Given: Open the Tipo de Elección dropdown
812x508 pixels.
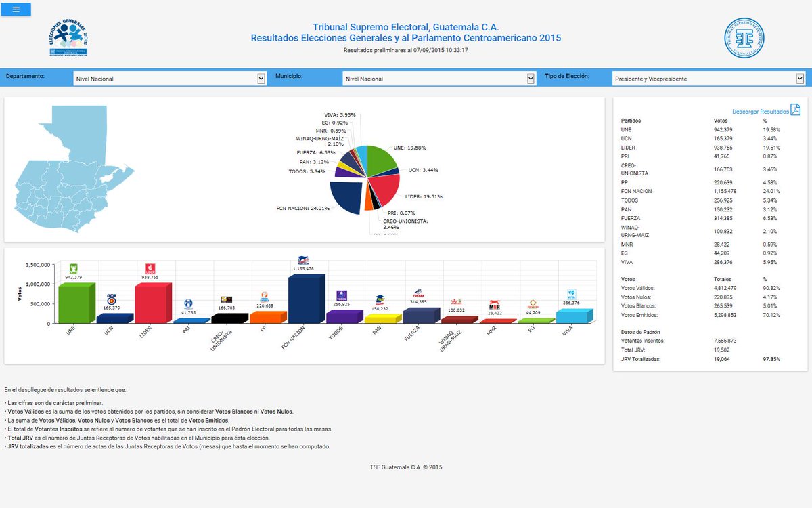Looking at the screenshot, I should coord(708,79).
